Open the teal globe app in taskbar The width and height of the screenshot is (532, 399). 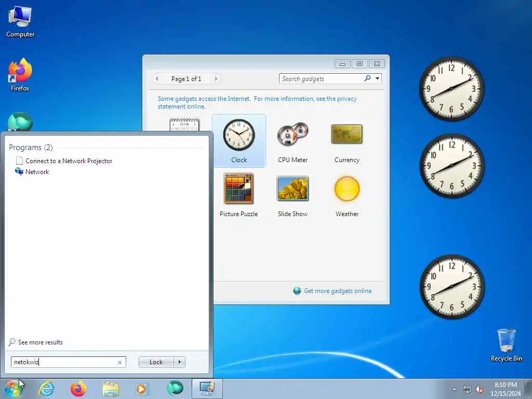175,389
